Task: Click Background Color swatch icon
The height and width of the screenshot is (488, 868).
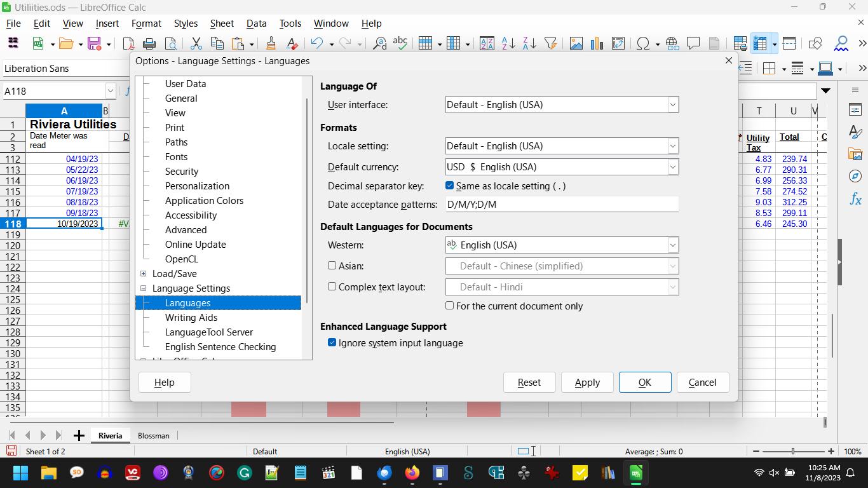Action: tap(825, 68)
